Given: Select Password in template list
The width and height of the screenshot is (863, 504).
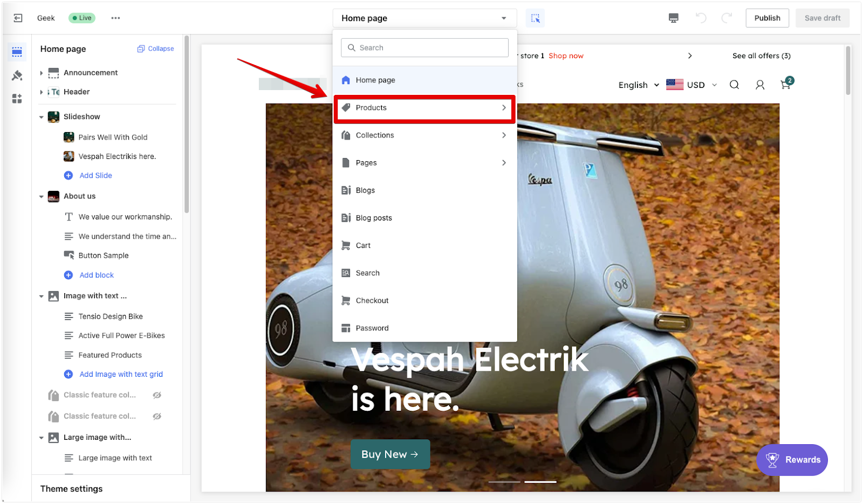Looking at the screenshot, I should pyautogui.click(x=424, y=328).
